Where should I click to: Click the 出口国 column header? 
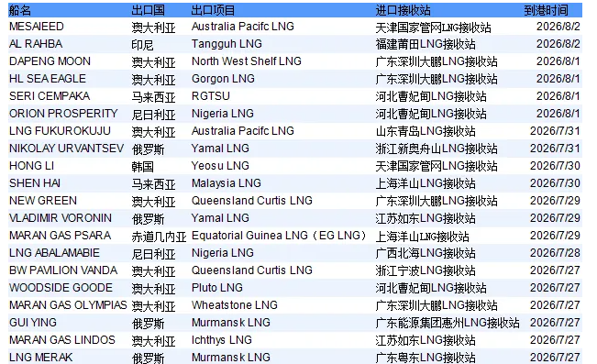click(149, 10)
